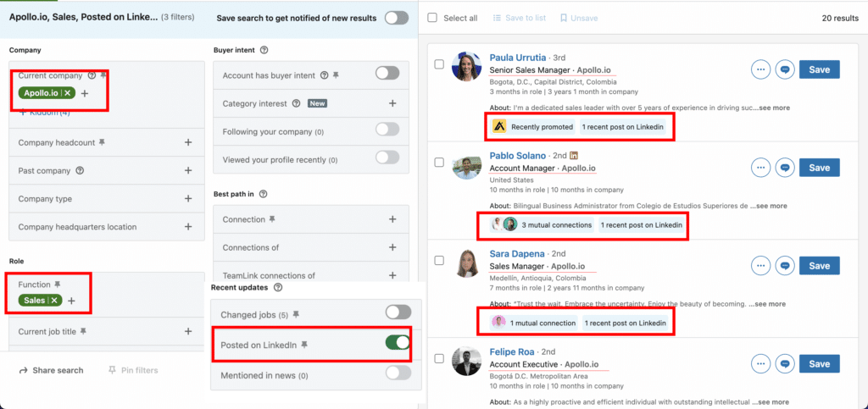Expand Connection filter
The image size is (868, 409).
click(x=392, y=219)
